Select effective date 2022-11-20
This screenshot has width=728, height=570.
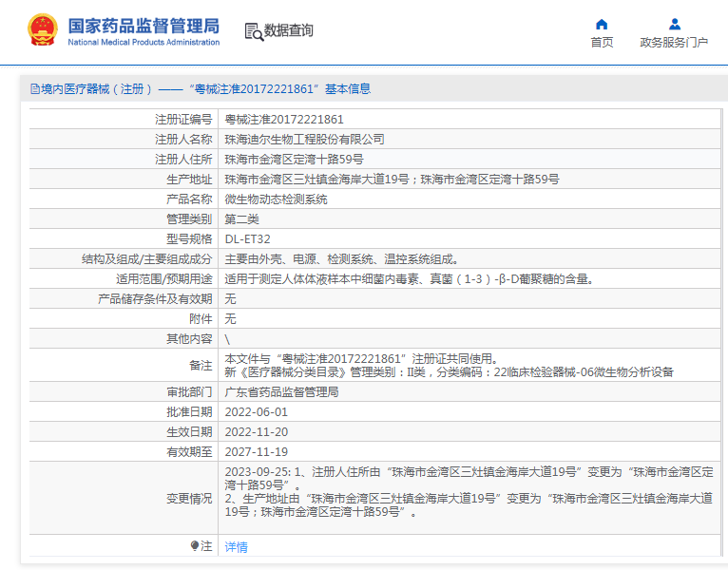tap(257, 432)
